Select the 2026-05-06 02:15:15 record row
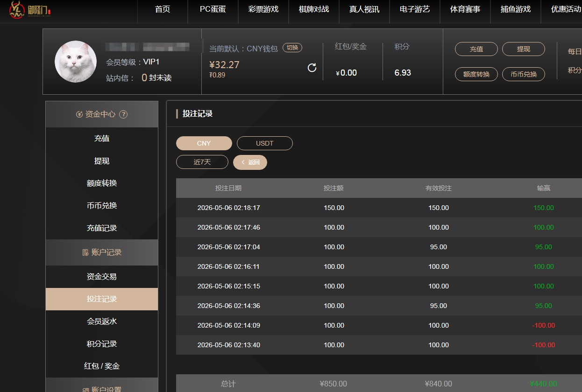Viewport: 582px width, 392px height. (x=379, y=286)
